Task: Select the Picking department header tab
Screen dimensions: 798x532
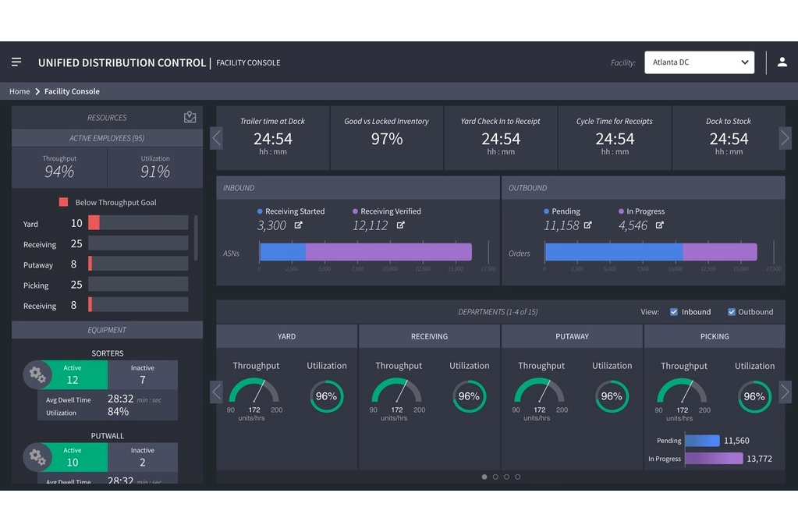Action: pyautogui.click(x=715, y=336)
